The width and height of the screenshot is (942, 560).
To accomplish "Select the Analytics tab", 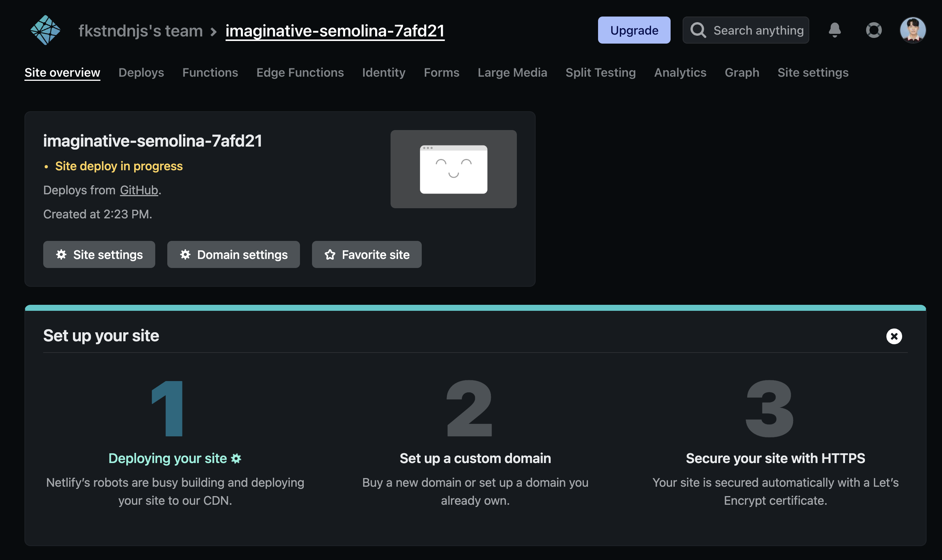I will tap(680, 73).
